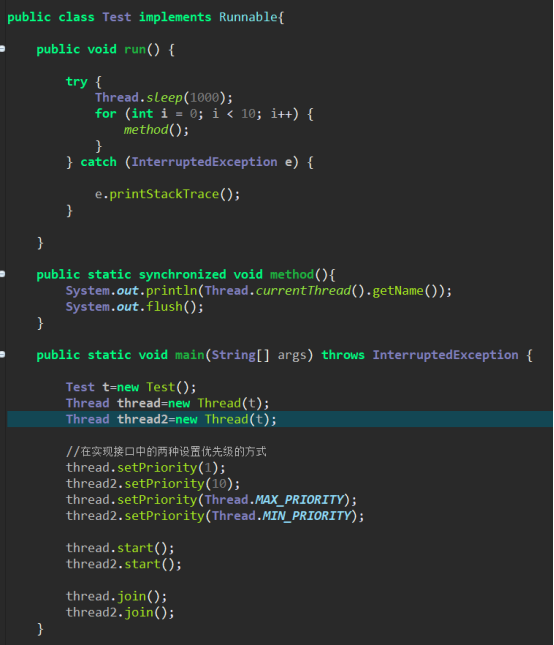
Task: Click the 'thread2.setPriority(10);' statement
Action: 153,483
